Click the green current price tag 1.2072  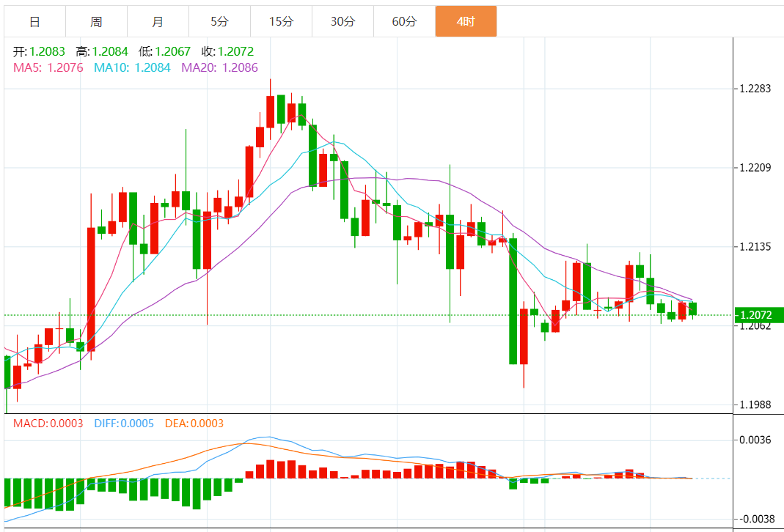pyautogui.click(x=758, y=315)
